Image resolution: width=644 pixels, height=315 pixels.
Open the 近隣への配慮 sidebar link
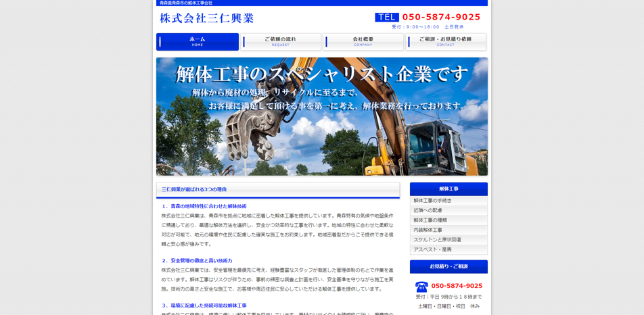pos(428,210)
